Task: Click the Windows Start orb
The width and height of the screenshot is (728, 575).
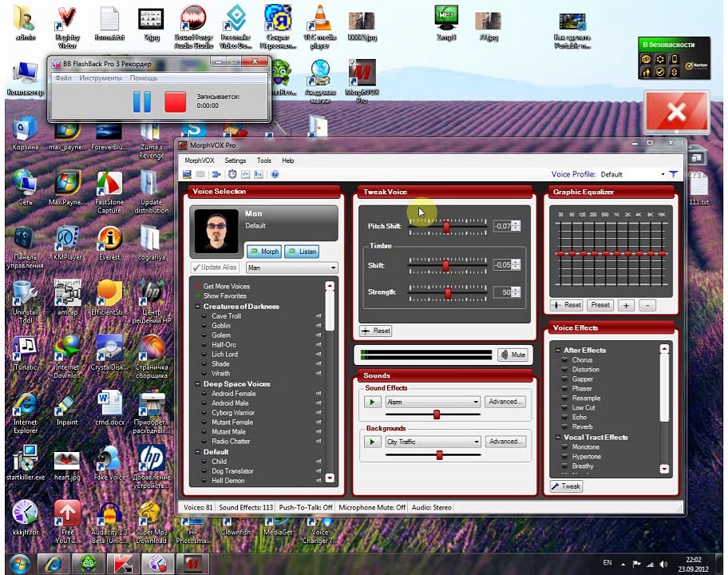Action: tap(18, 564)
